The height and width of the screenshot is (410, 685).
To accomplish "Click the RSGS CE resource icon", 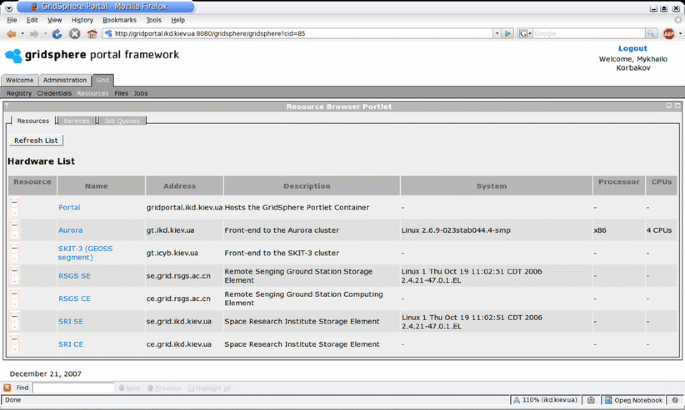I will click(x=14, y=299).
